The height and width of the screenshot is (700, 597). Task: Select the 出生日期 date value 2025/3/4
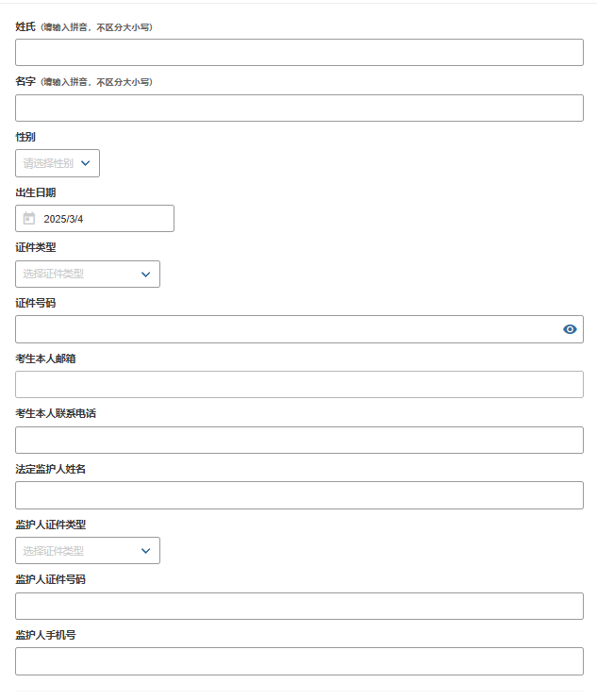tap(63, 219)
